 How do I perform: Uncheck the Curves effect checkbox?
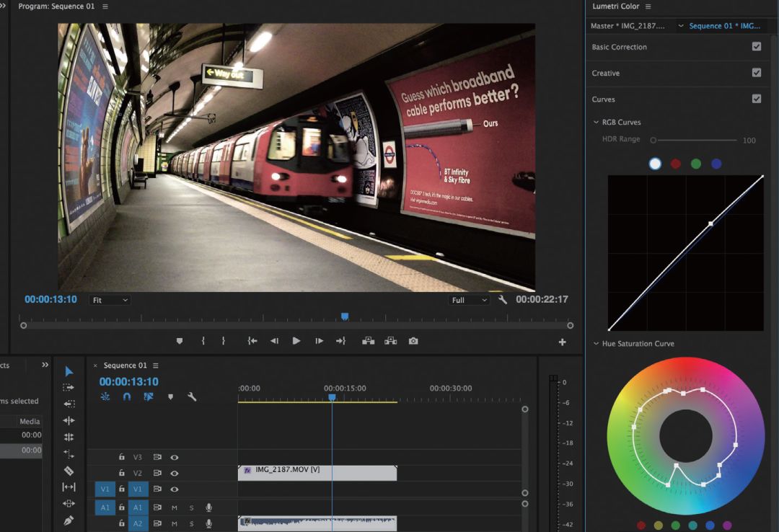tap(756, 99)
